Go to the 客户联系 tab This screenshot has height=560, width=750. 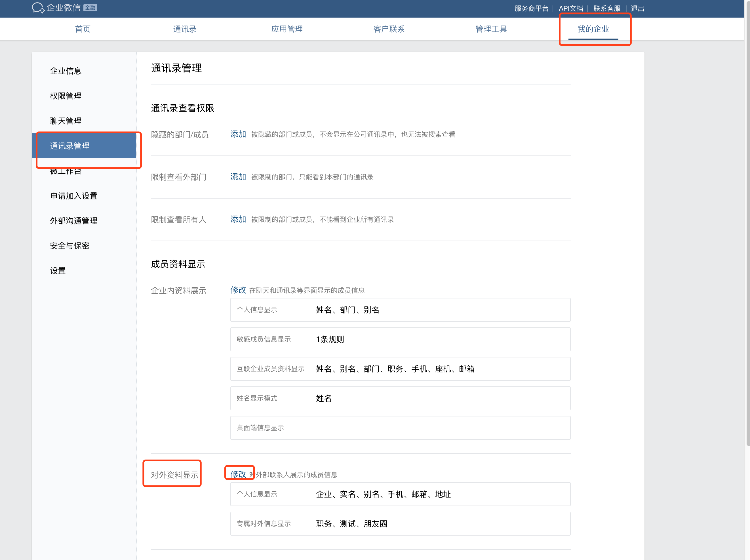pos(389,29)
